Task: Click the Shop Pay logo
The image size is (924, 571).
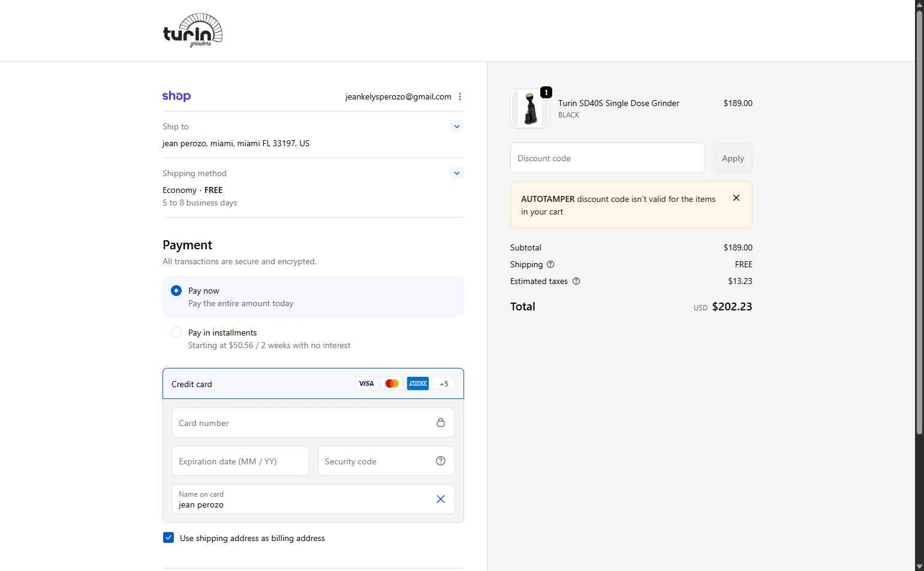Action: 176,96
